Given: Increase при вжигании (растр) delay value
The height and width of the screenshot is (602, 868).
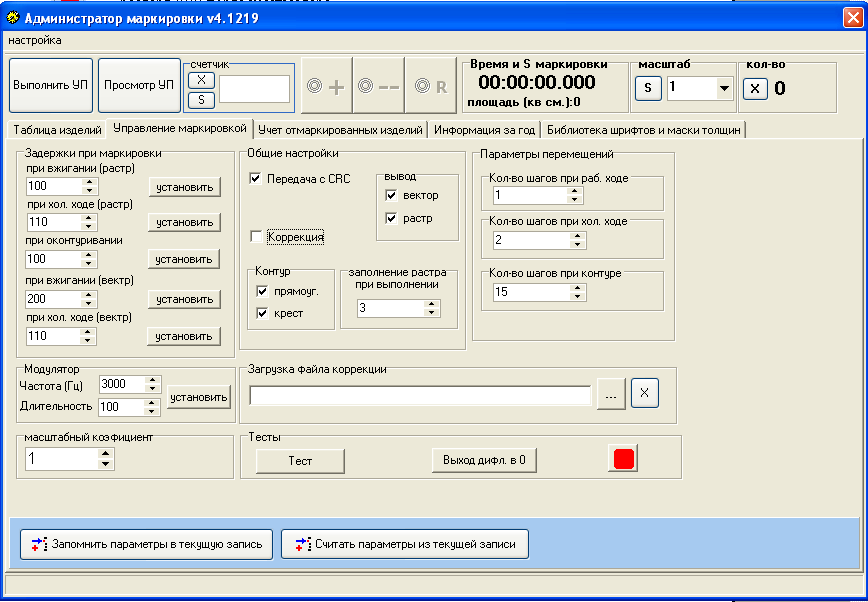Looking at the screenshot, I should 89,182.
